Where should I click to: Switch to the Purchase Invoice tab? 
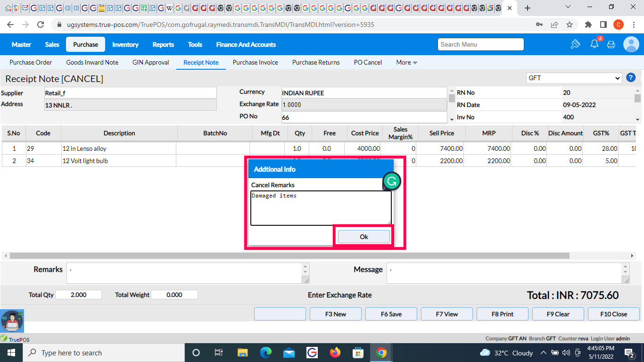point(255,62)
